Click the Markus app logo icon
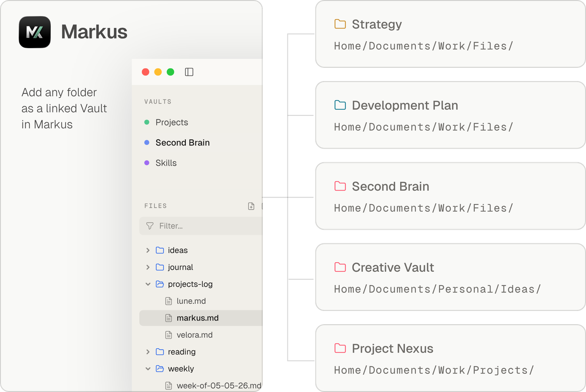 coord(35,32)
